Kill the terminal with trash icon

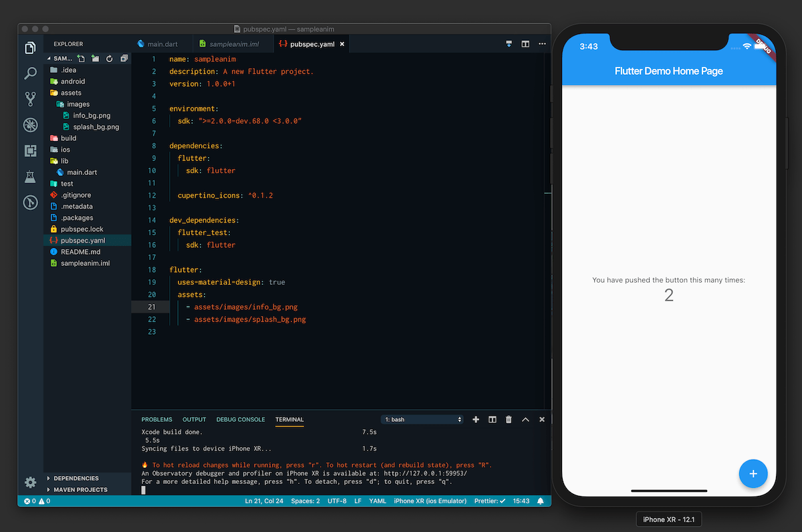509,420
